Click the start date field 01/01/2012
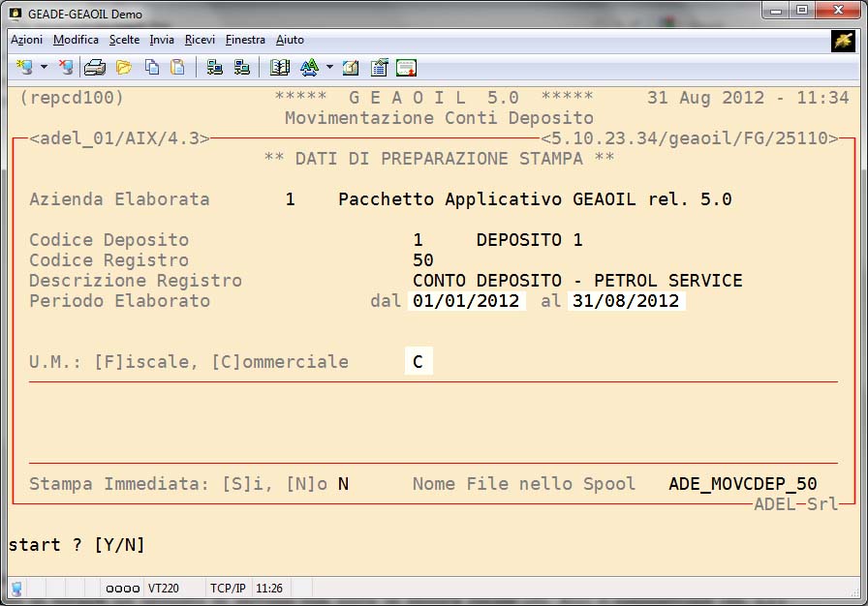Viewport: 868px width, 606px height. point(469,302)
